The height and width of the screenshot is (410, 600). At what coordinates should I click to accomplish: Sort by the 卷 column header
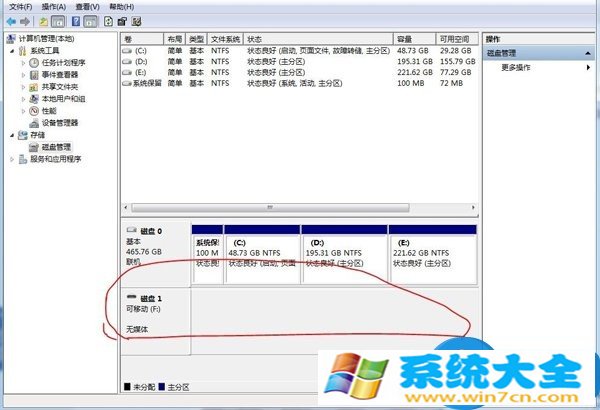142,39
